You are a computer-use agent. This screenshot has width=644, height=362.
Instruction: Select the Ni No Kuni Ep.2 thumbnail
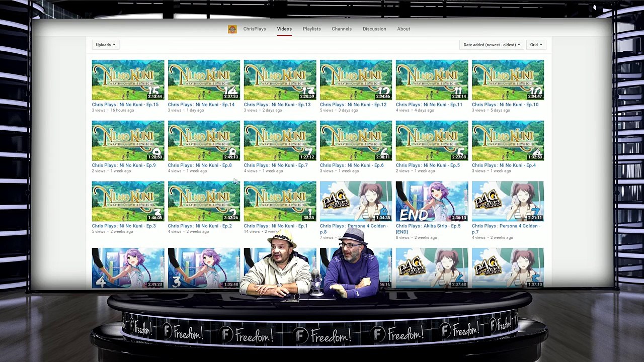[204, 202]
